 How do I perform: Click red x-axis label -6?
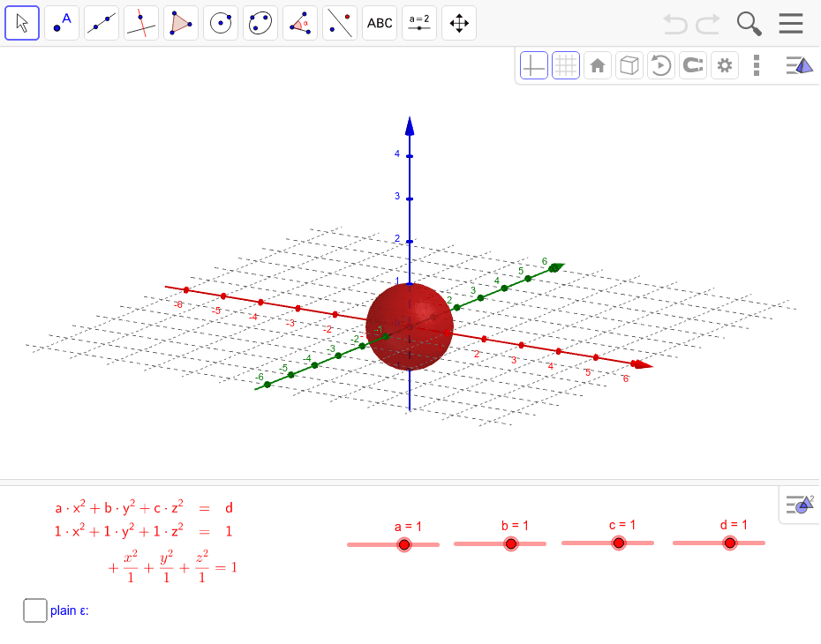tap(179, 304)
